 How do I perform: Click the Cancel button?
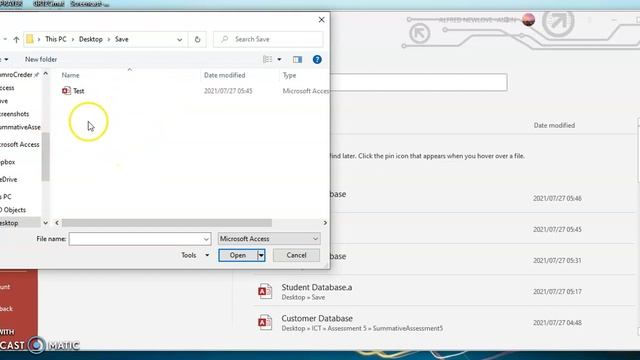point(296,256)
